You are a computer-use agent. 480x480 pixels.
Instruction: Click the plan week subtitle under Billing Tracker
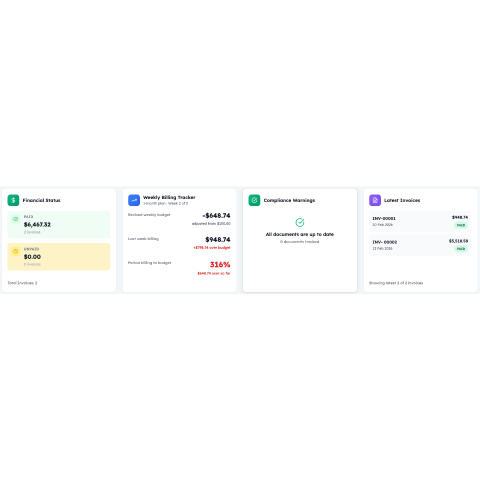coord(166,203)
